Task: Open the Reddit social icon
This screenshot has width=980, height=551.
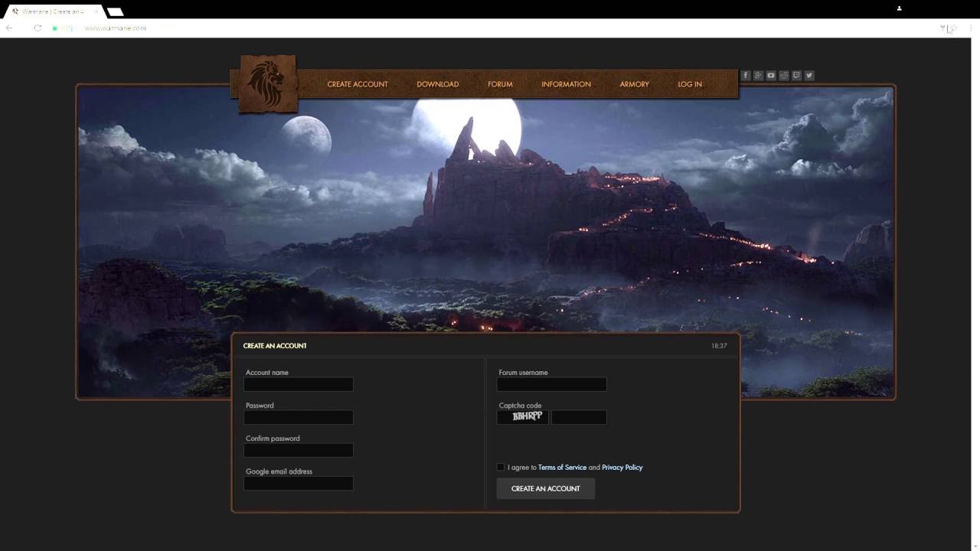Action: 784,75
